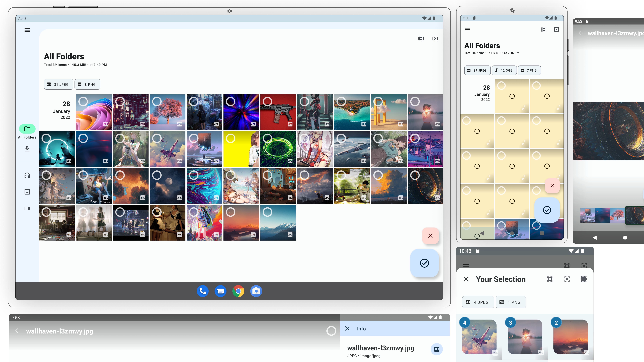Open the hamburger menu in the phone window
Screen dimensions: 644x362
467,29
